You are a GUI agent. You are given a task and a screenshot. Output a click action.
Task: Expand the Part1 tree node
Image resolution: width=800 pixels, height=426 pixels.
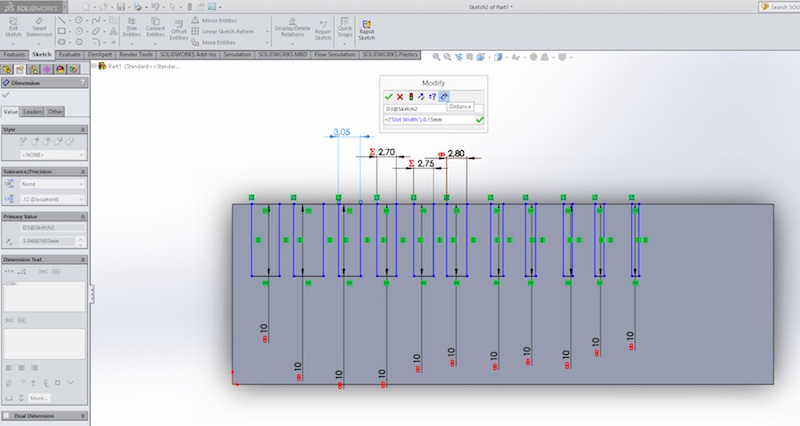(x=94, y=66)
